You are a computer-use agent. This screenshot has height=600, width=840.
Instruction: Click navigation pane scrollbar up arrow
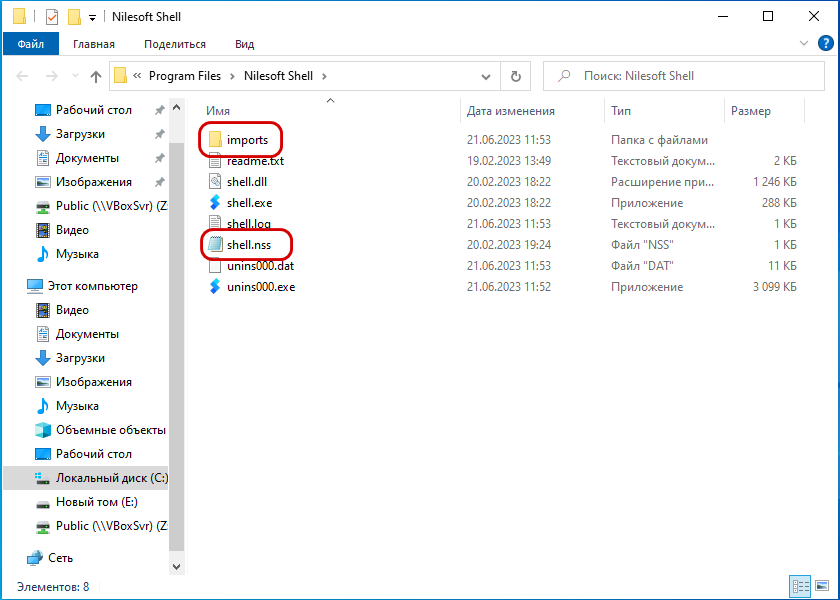[176, 107]
